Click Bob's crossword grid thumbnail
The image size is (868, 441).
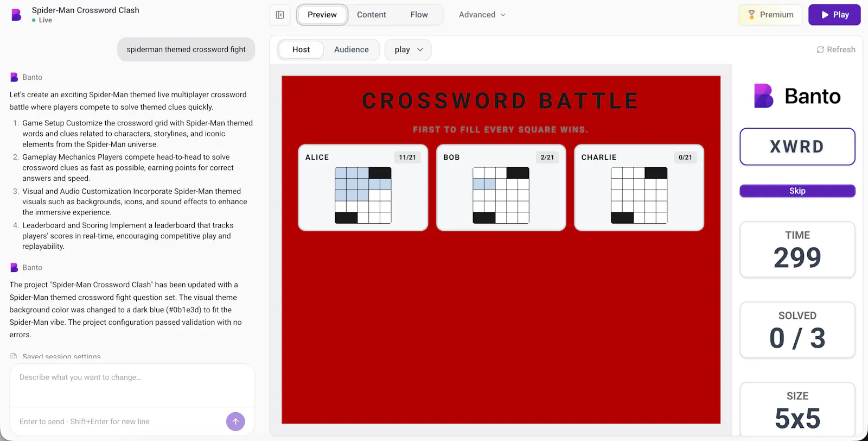[x=501, y=196]
